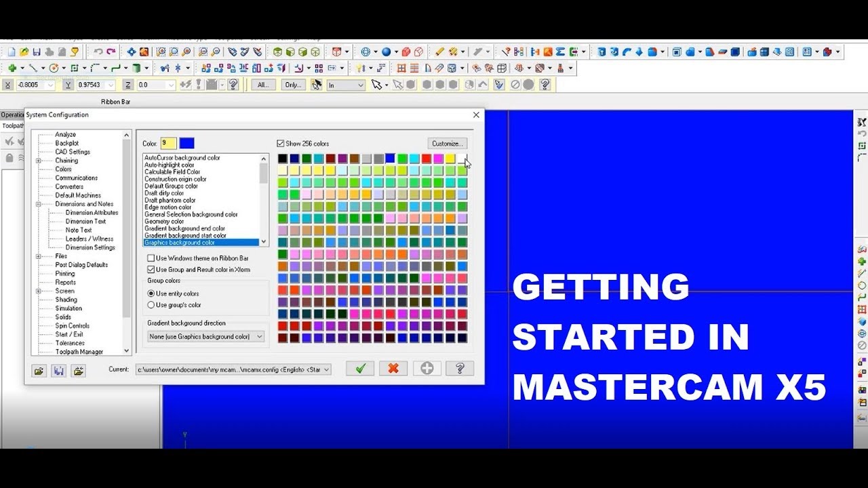Click the Zoom window icon
This screenshot has height=488, width=868.
coord(161,52)
